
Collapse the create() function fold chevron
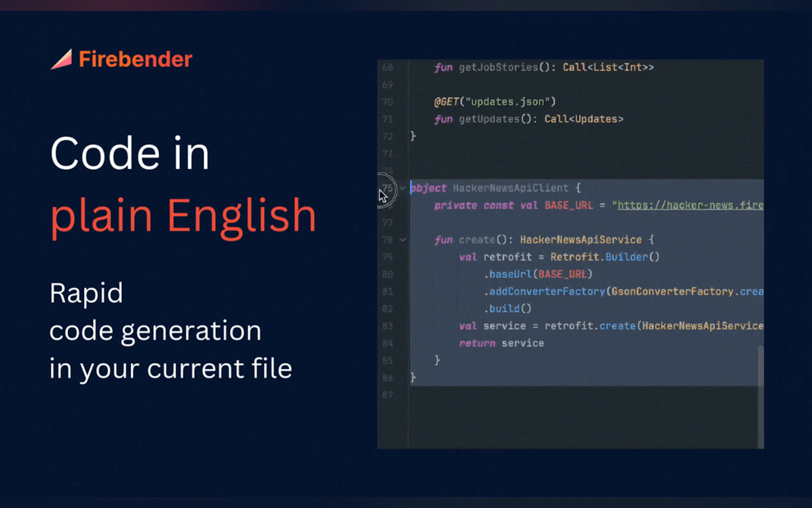(x=402, y=240)
